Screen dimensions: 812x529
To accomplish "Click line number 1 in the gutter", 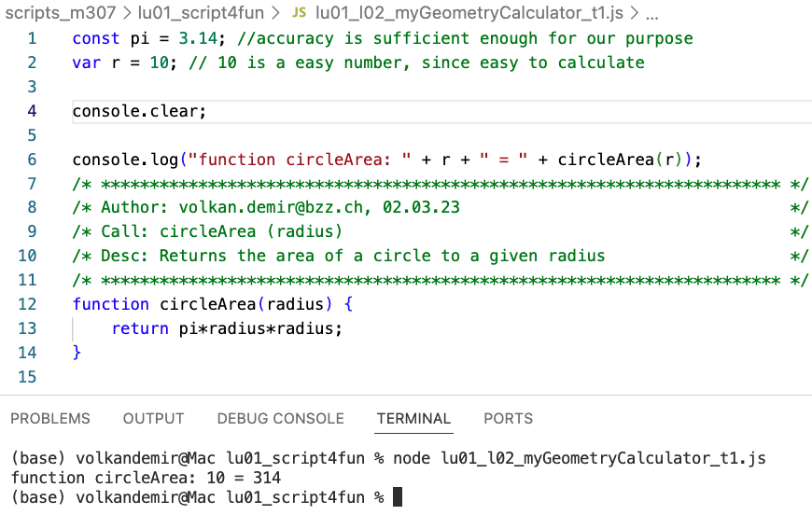I will (x=32, y=39).
